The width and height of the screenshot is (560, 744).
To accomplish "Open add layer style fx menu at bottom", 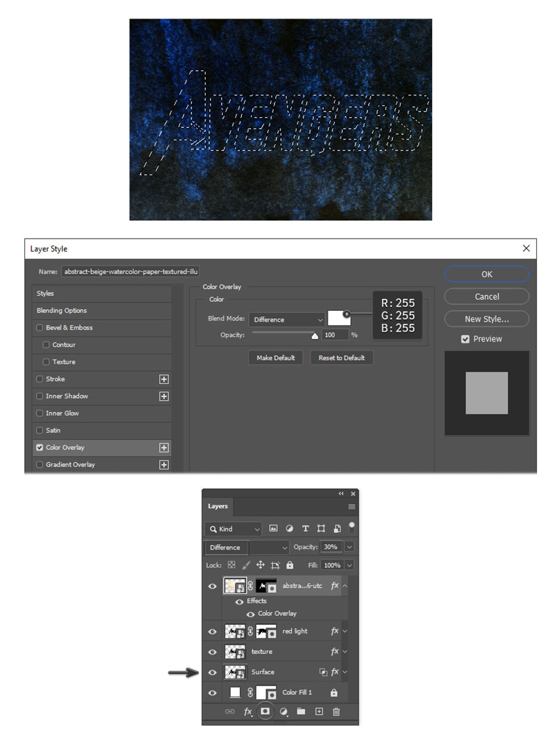I will coord(248,712).
